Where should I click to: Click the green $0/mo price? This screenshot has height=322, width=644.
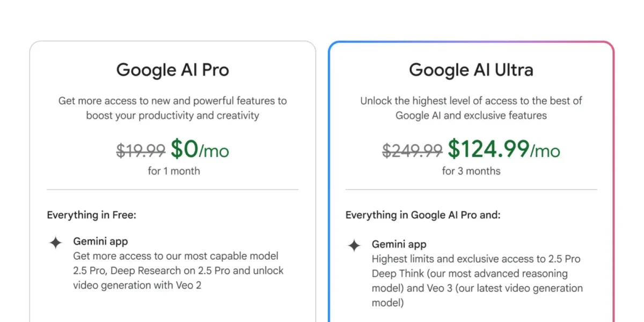[x=200, y=150]
